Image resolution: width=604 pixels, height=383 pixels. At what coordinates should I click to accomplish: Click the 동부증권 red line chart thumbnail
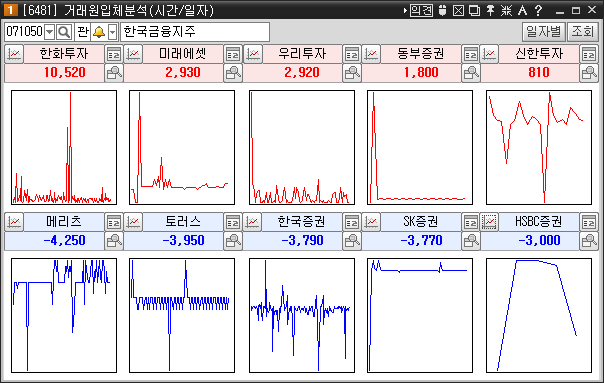(420, 148)
